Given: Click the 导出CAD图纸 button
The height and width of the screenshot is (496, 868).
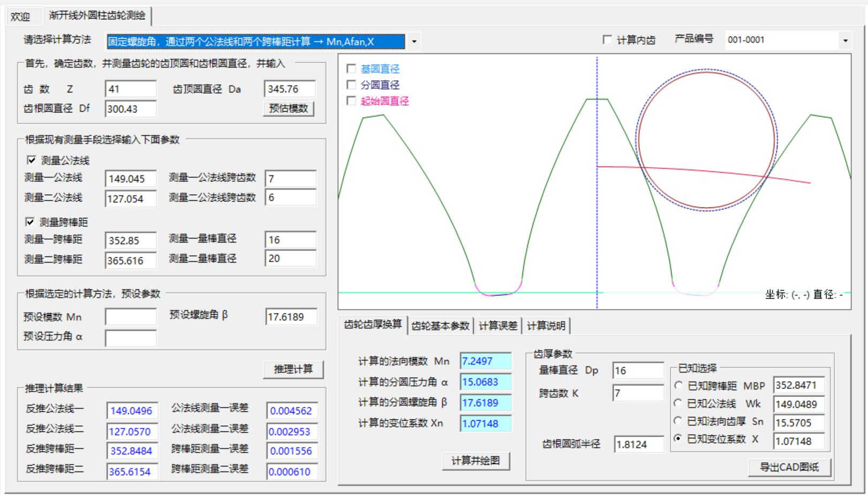Looking at the screenshot, I should coord(789,467).
